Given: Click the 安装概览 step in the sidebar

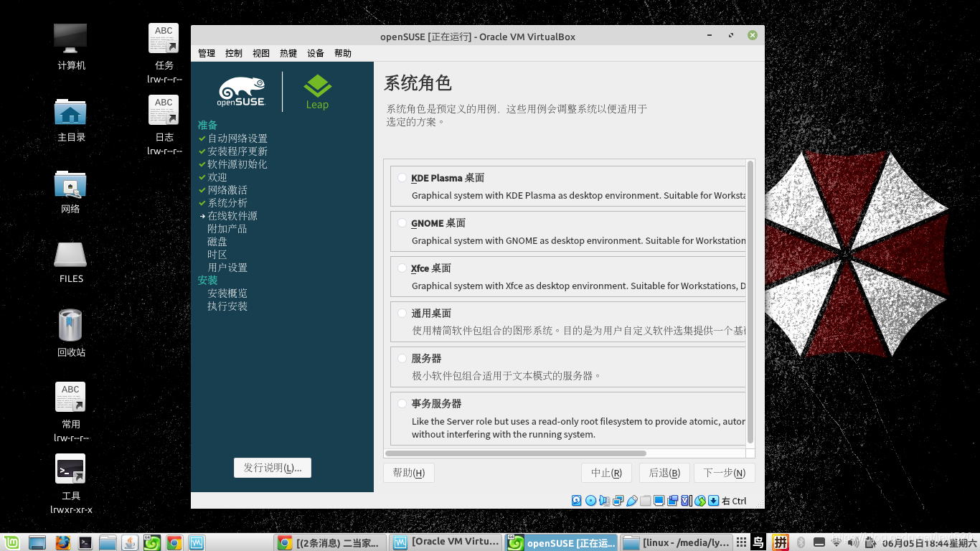Looking at the screenshot, I should point(227,293).
